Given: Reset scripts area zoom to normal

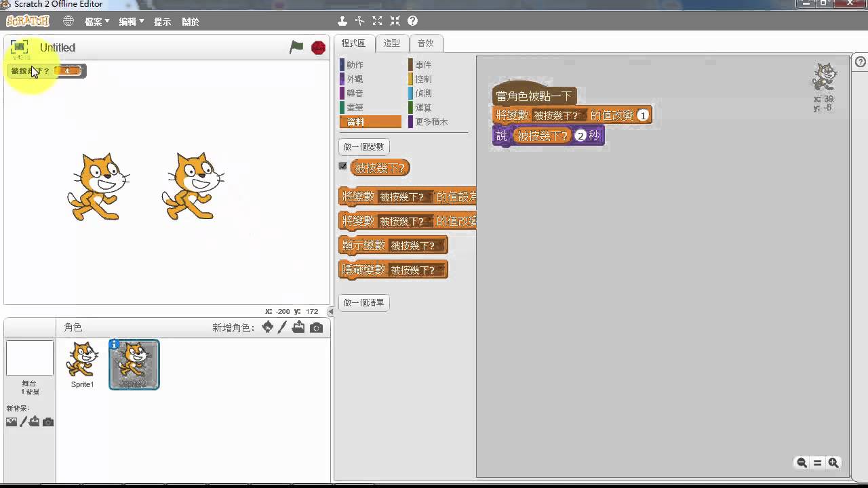Looking at the screenshot, I should tap(817, 463).
